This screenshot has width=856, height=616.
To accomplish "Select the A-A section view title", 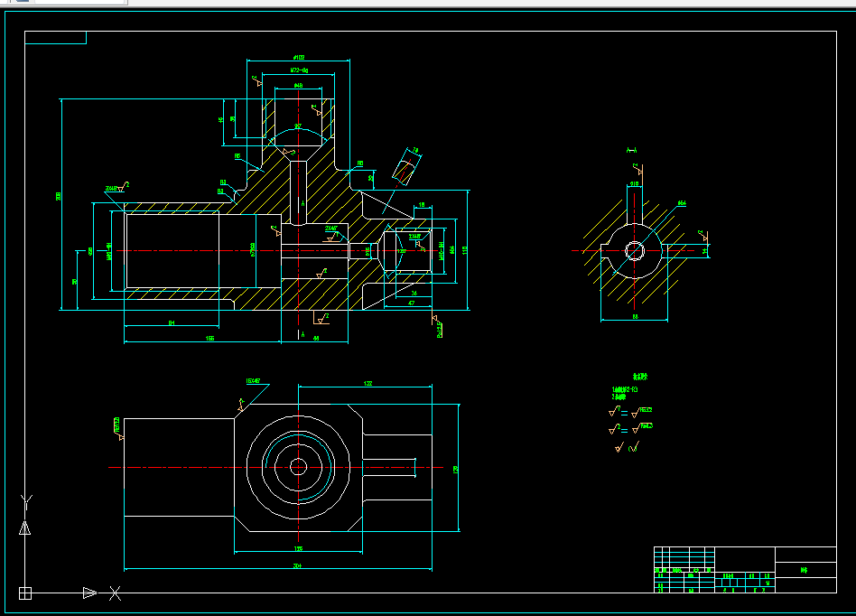I will (632, 150).
